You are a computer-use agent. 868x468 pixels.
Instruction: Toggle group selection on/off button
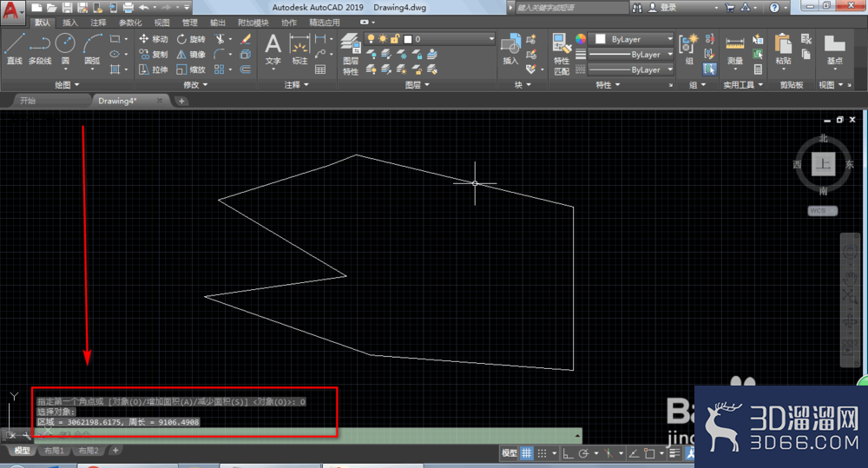pos(710,69)
